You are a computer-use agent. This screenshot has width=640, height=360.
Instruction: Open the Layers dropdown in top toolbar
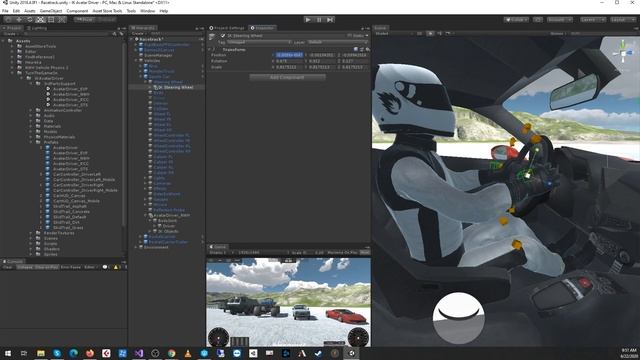(593, 19)
